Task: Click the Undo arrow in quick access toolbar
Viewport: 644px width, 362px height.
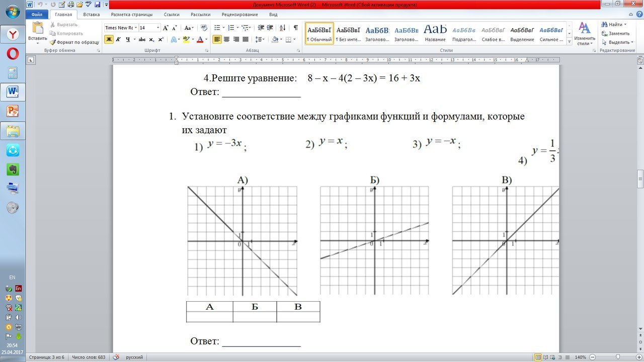Action: 40,5
